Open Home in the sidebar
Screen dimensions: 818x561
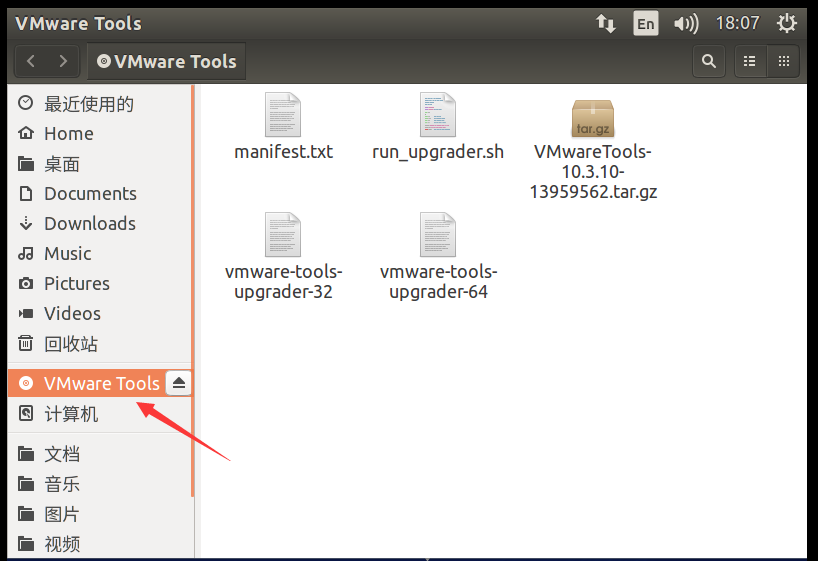tap(100, 134)
